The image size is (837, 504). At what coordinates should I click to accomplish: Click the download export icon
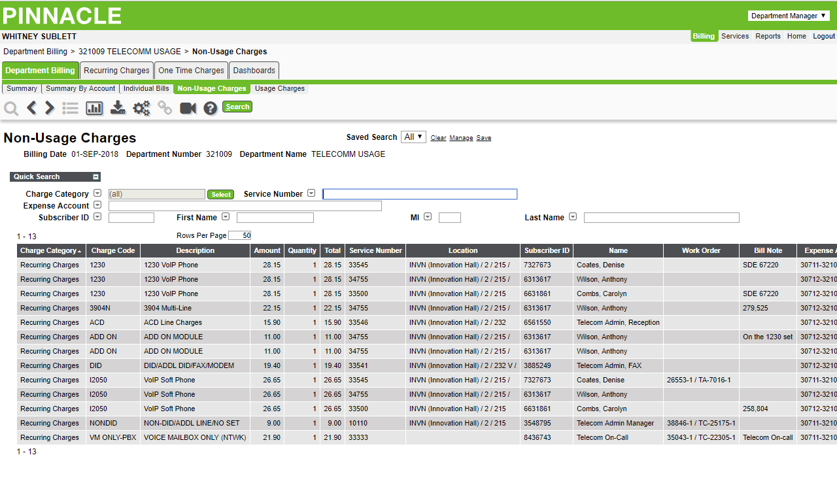point(118,108)
